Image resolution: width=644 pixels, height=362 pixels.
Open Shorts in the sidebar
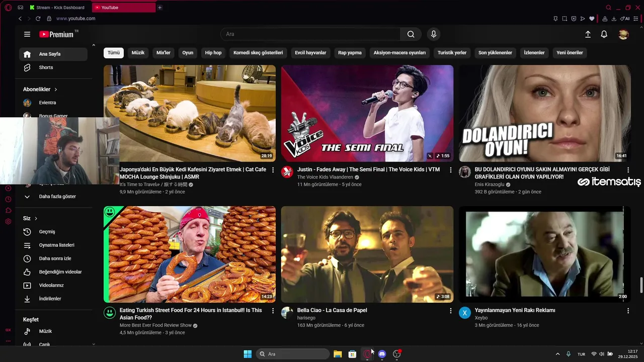(x=53, y=67)
